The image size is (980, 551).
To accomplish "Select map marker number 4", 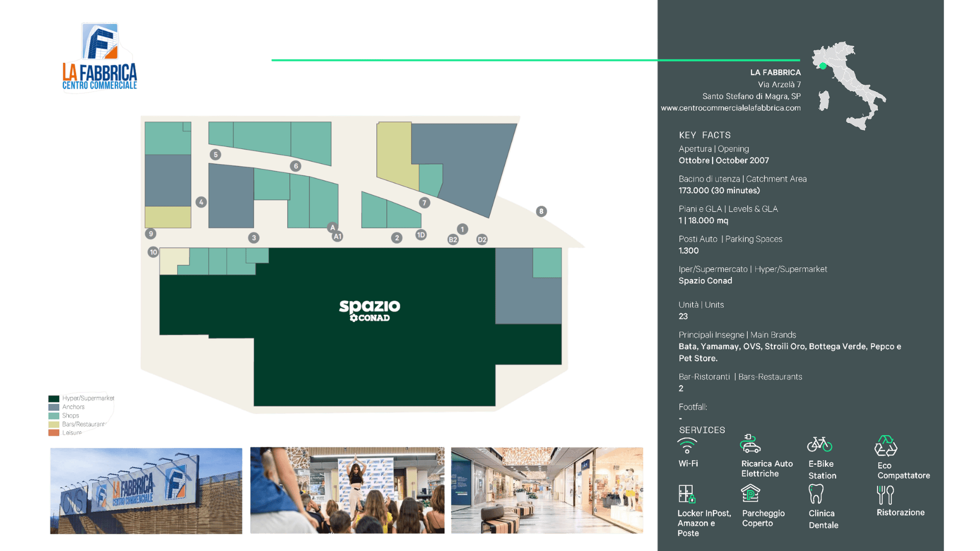I will (x=201, y=202).
